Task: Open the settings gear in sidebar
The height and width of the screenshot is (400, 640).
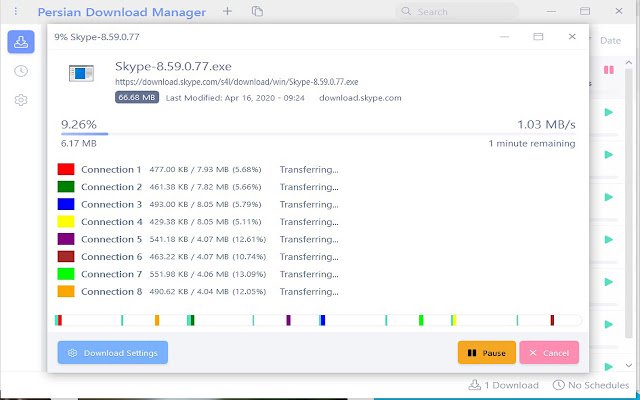Action: tap(21, 100)
